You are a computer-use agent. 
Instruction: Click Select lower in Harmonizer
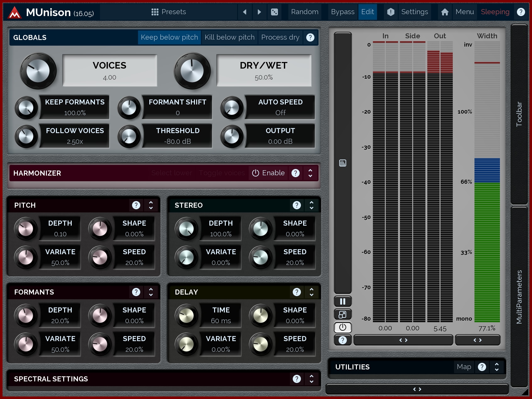pyautogui.click(x=172, y=173)
